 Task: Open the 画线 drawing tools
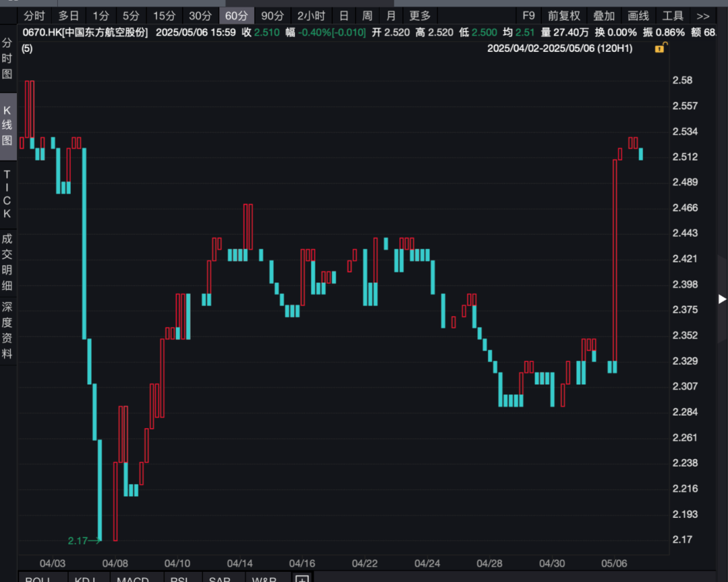(x=638, y=16)
